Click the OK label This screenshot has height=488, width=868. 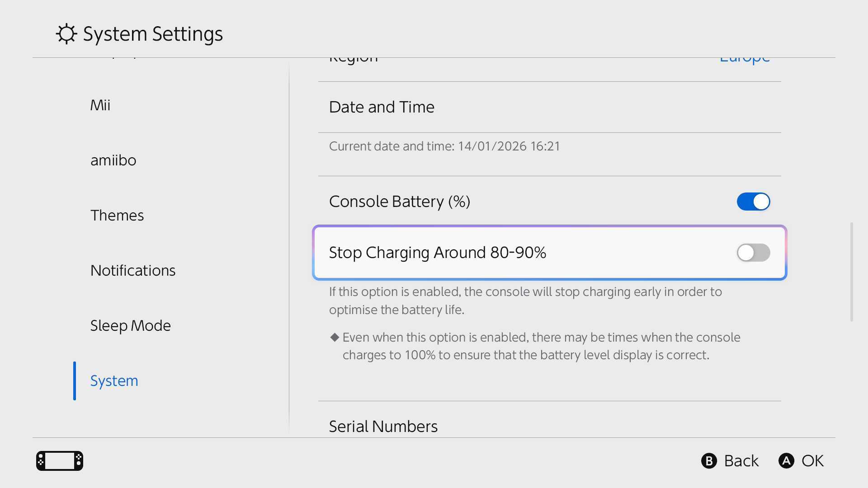[x=812, y=461]
